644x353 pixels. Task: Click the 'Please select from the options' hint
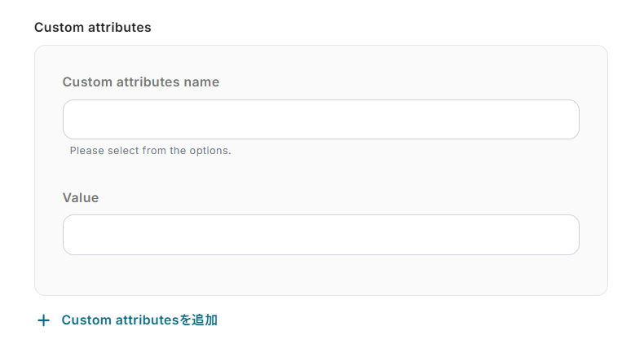click(x=150, y=151)
